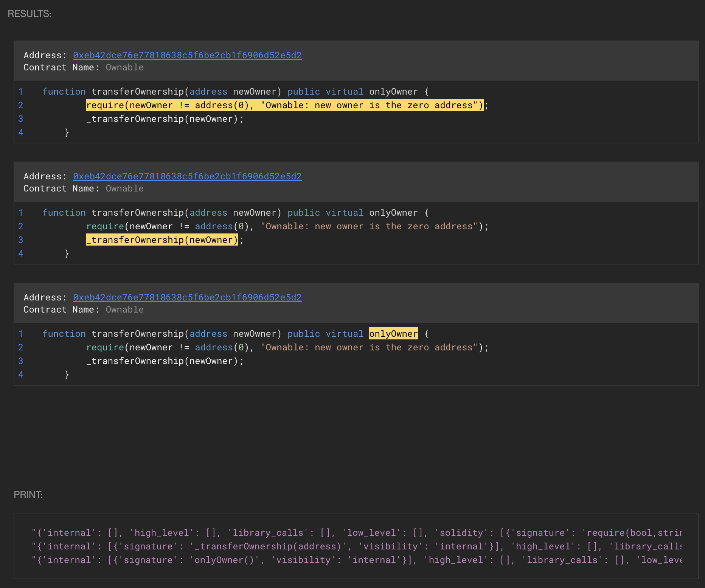The image size is (705, 588).
Task: Click the Ownable contract name in first result
Action: point(124,67)
